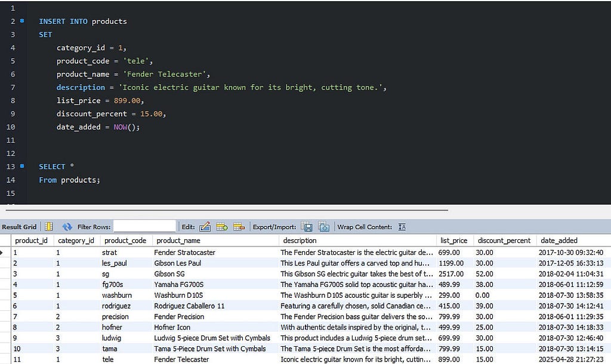The image size is (611, 364).
Task: Click the result grid layout icon
Action: pos(49,227)
